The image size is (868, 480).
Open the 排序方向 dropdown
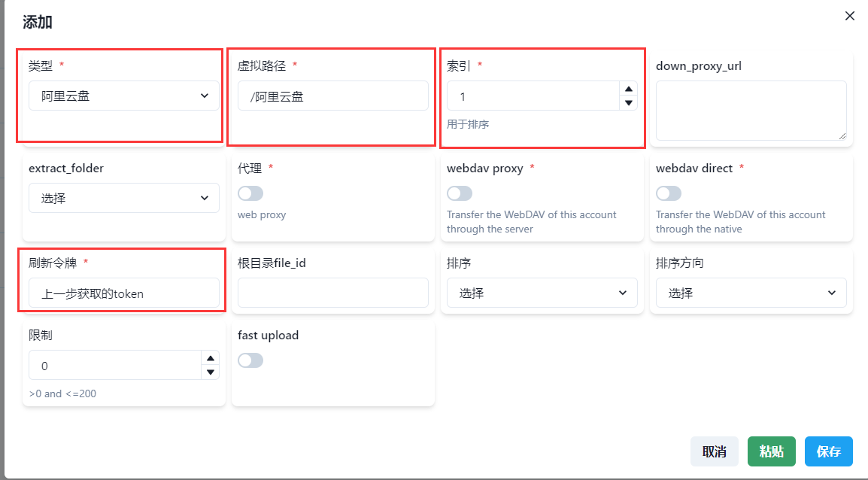751,293
